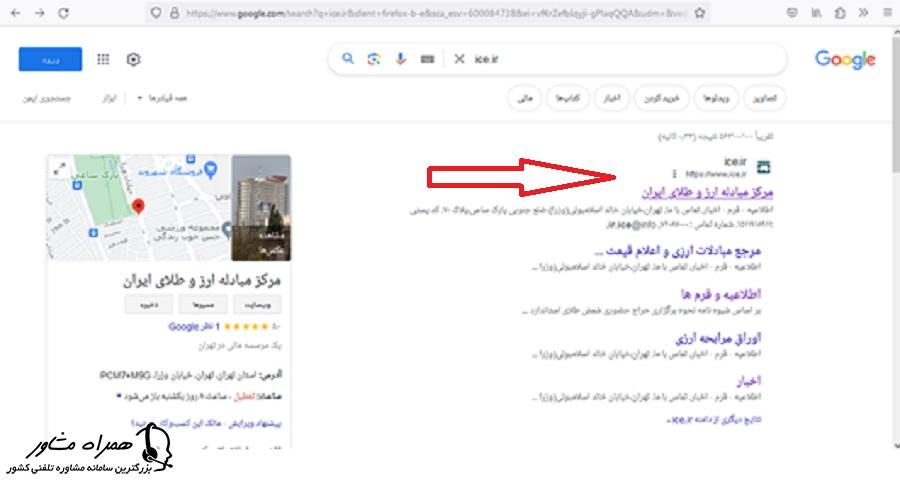Click the red location pin on map
900x480 pixels.
point(138,206)
